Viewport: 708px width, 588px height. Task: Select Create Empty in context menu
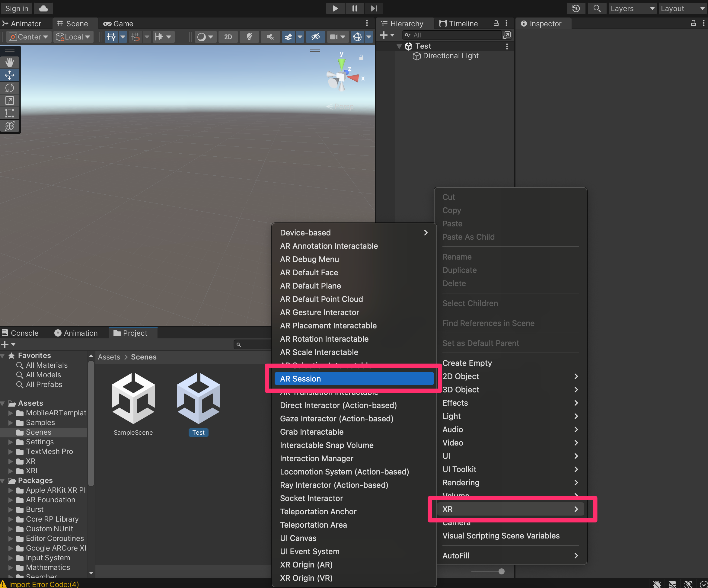point(467,363)
